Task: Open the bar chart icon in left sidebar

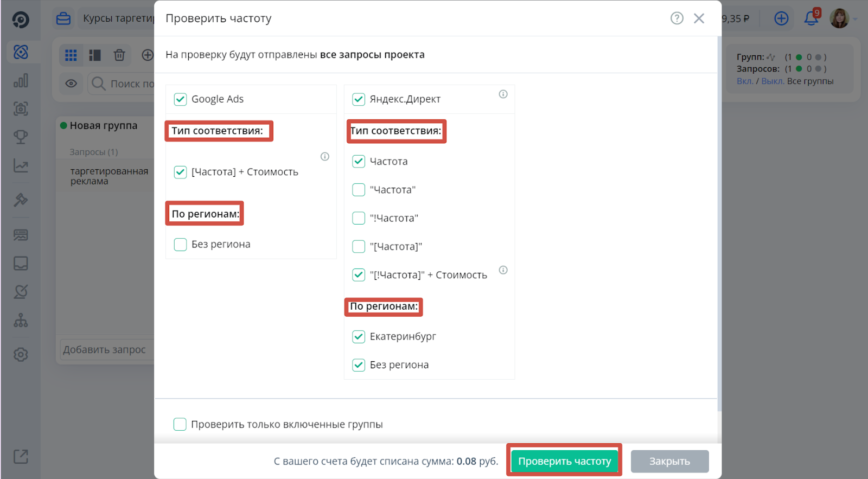Action: [21, 81]
